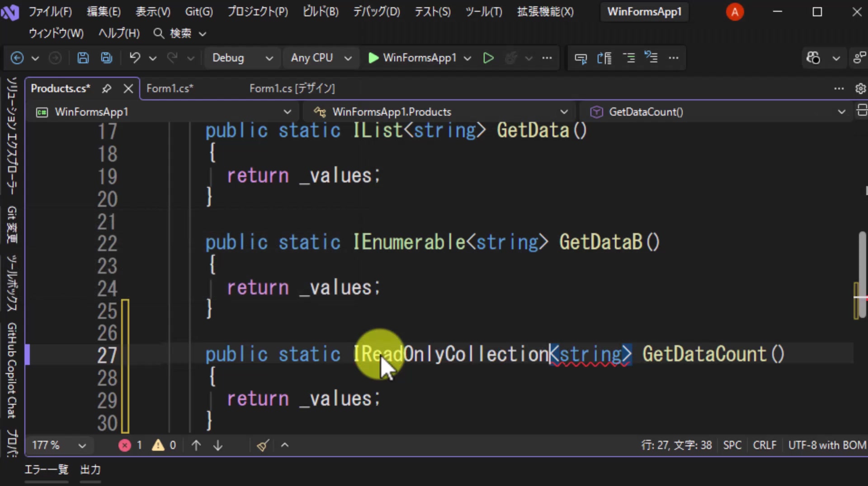The height and width of the screenshot is (486, 868).
Task: Open the GitHub Copilot icon in the toolbar
Action: click(813, 58)
